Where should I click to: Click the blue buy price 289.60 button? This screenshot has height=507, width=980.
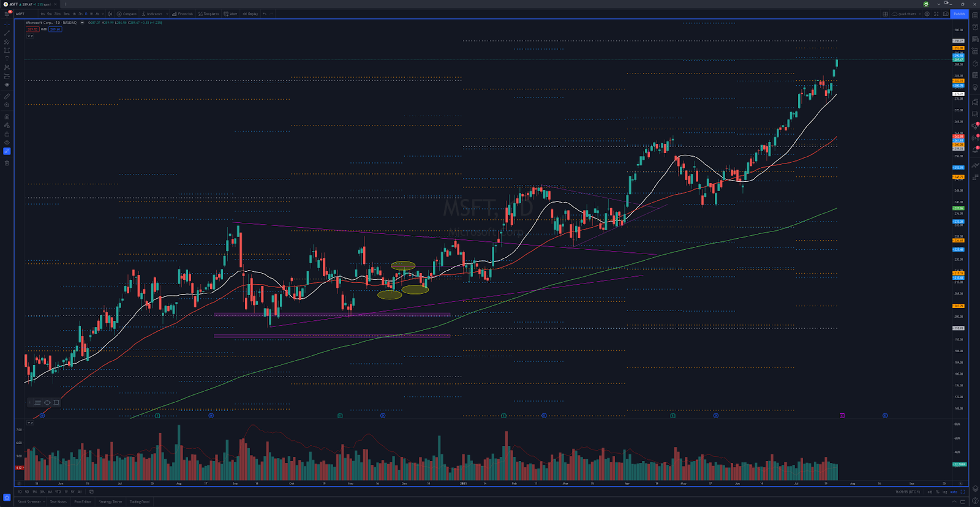55,29
